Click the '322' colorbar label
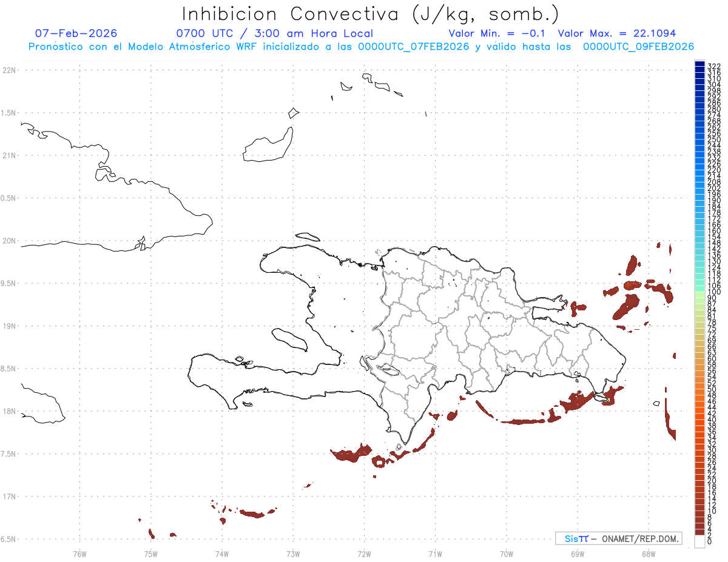The height and width of the screenshot is (562, 728). [x=714, y=65]
